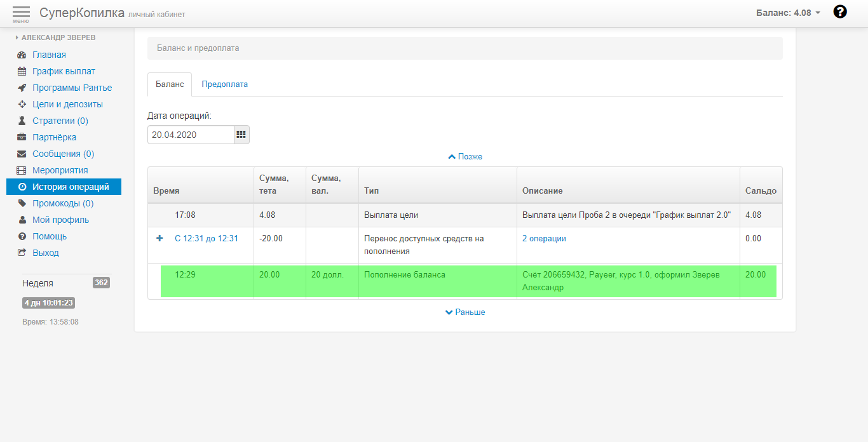Viewport: 868px width, 442px height.
Task: Click the Партнёрка briefcase icon
Action: 22,138
